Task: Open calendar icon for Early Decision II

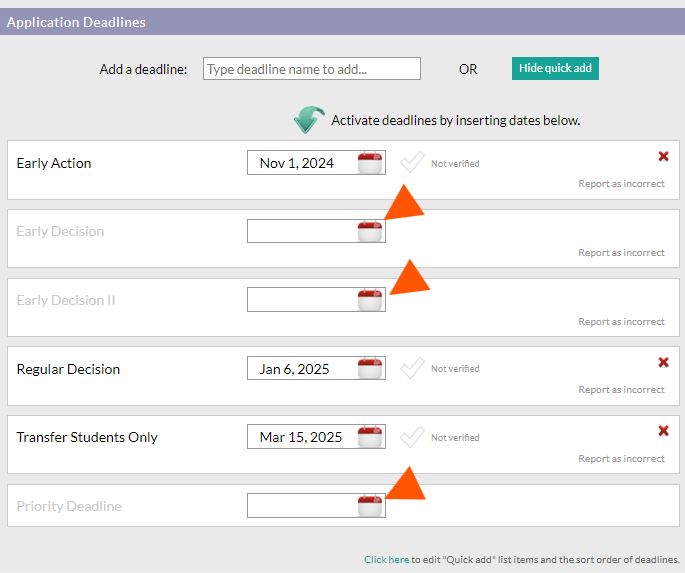Action: click(370, 300)
